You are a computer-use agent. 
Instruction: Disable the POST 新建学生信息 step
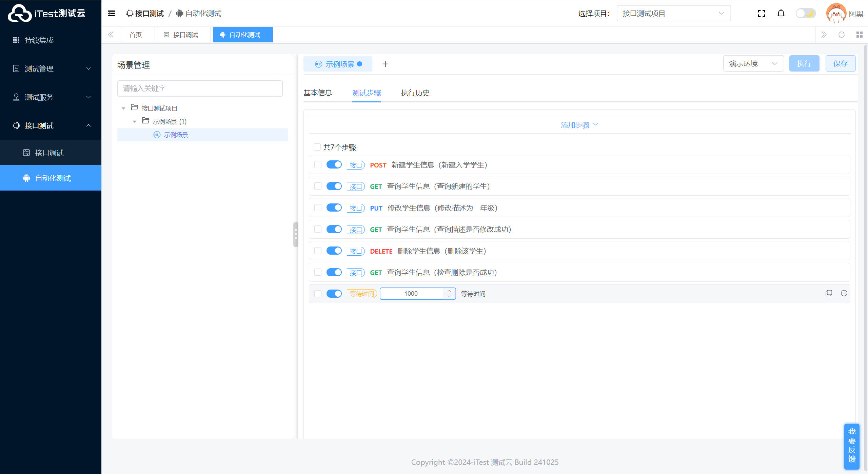[334, 165]
